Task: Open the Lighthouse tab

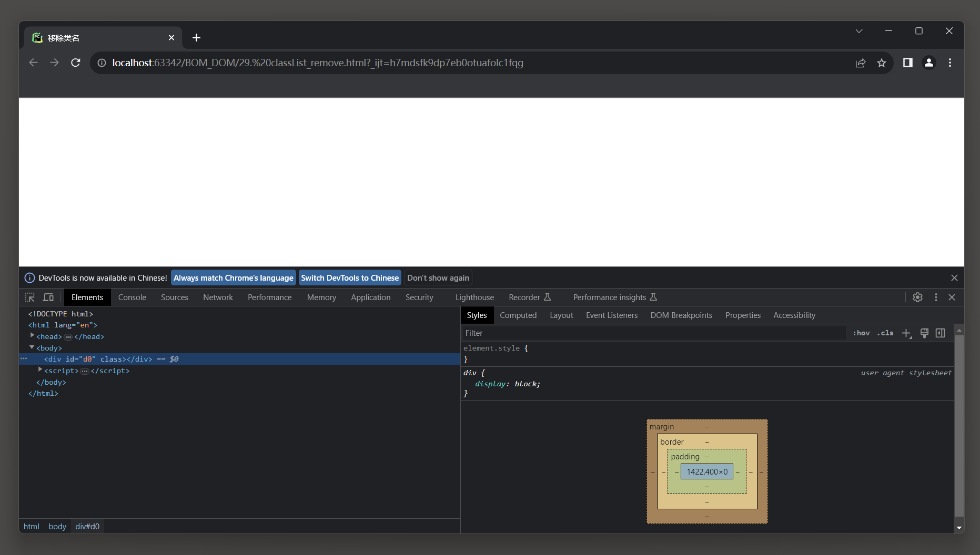Action: [x=474, y=297]
